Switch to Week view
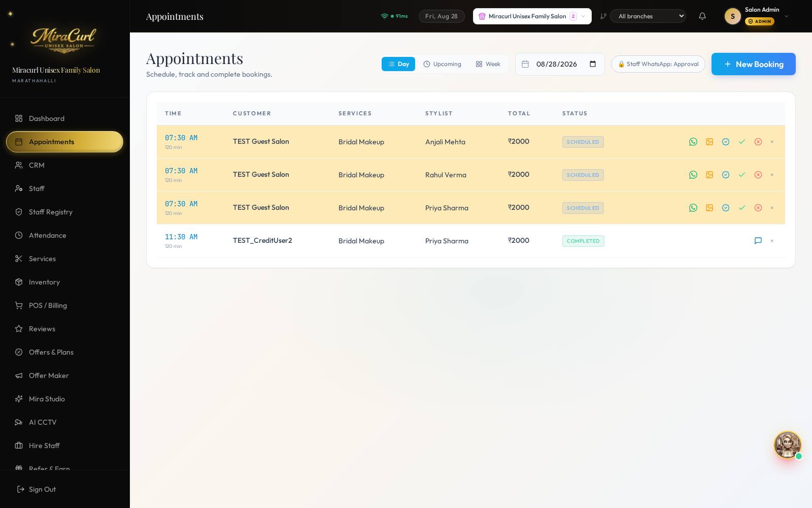The height and width of the screenshot is (508, 812). tap(488, 64)
